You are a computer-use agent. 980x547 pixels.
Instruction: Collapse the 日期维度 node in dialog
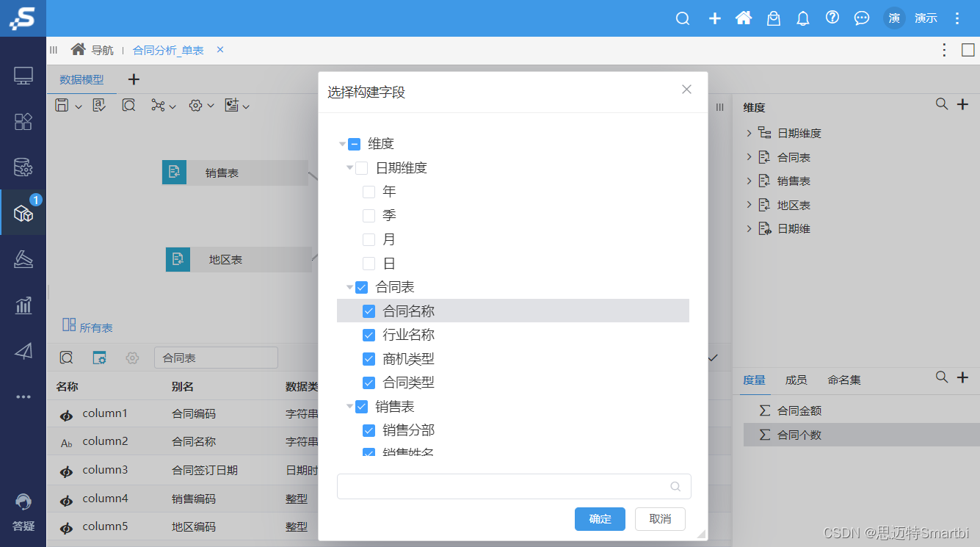(350, 168)
